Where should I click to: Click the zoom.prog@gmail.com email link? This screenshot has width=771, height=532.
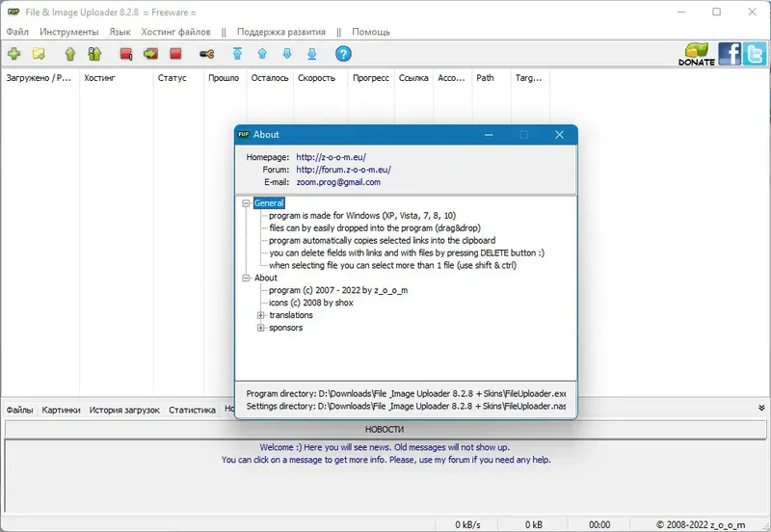point(338,182)
